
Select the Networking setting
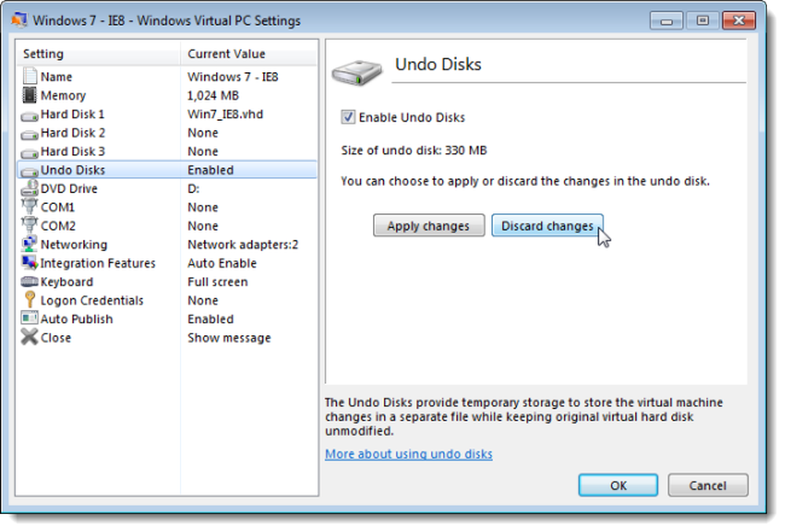[x=167, y=244]
